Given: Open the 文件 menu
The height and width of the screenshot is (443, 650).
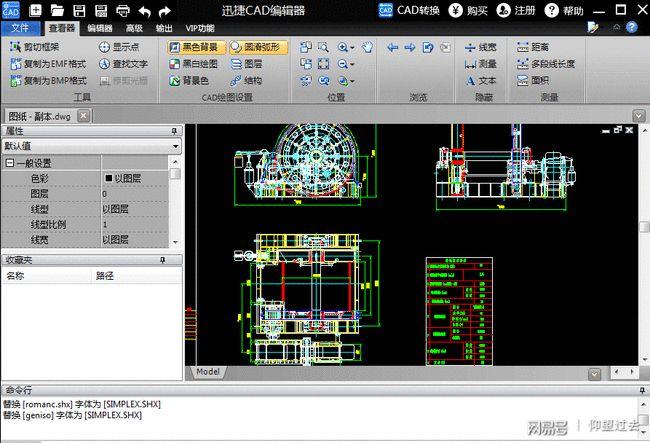Looking at the screenshot, I should (20, 29).
